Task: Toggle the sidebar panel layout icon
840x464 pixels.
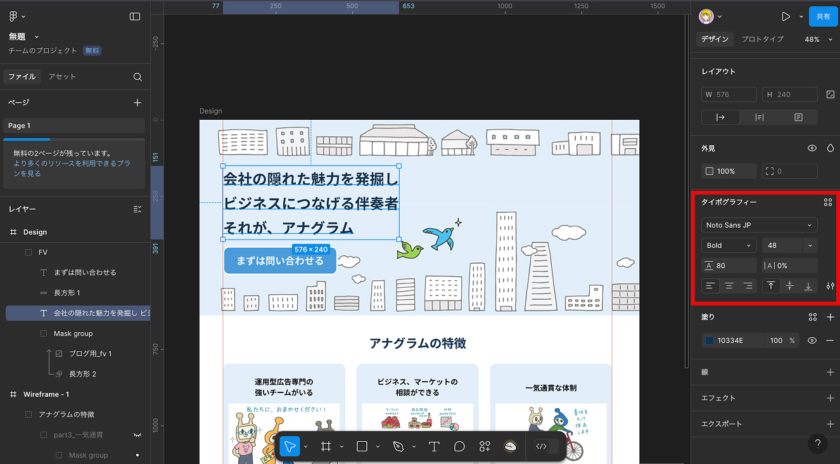Action: click(x=135, y=17)
